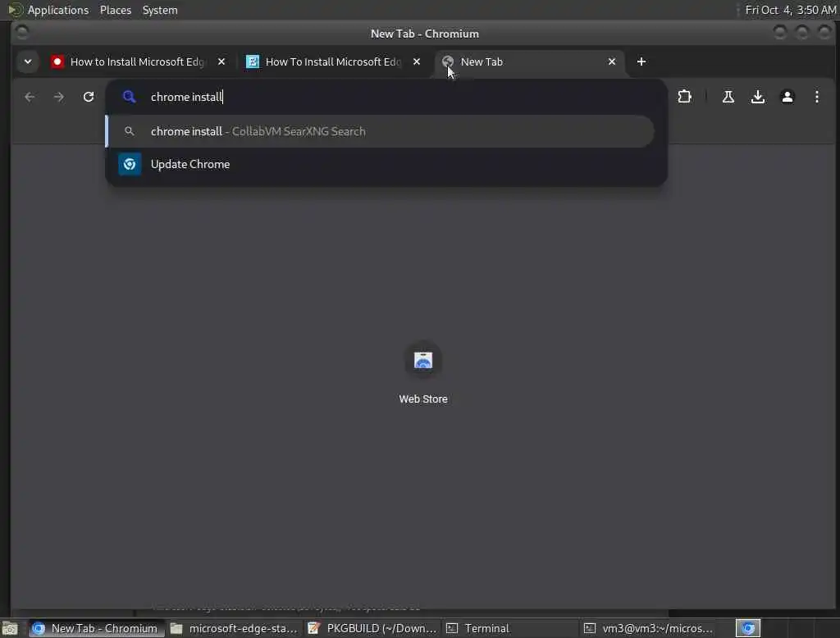Switch to vm3@vm3 terminal taskbar item

point(648,628)
